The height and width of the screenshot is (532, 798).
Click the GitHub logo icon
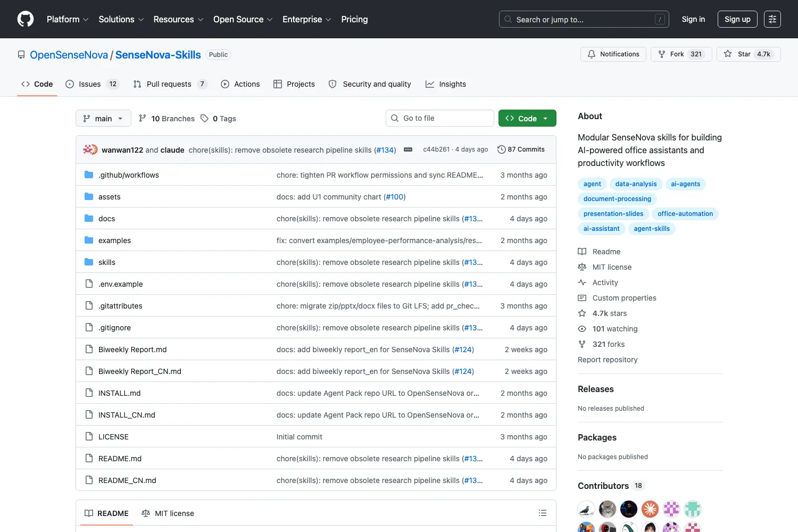(x=26, y=19)
